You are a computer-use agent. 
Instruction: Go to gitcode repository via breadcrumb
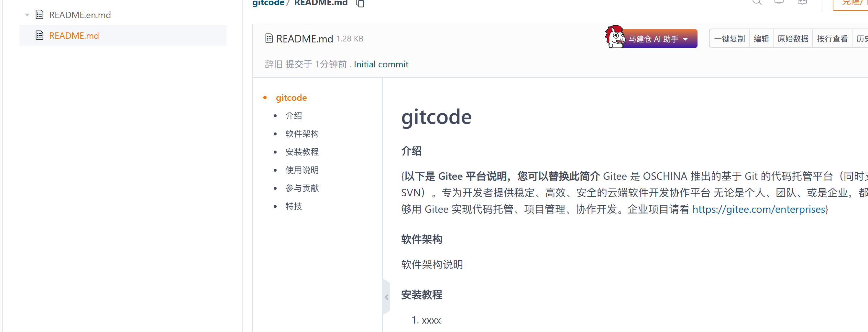(x=268, y=3)
